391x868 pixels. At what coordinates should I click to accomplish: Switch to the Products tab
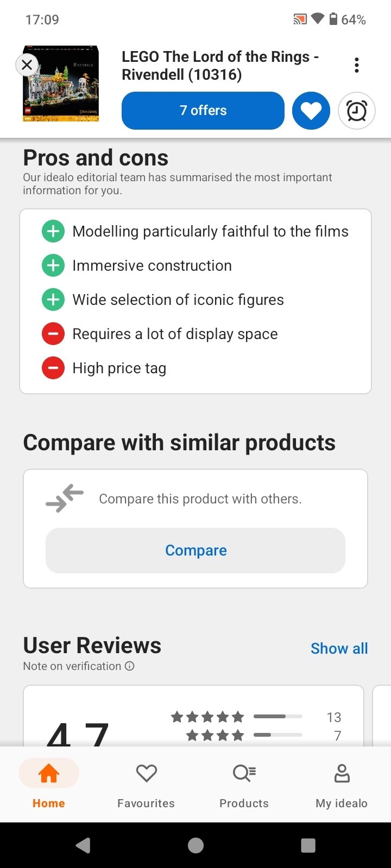click(x=244, y=784)
